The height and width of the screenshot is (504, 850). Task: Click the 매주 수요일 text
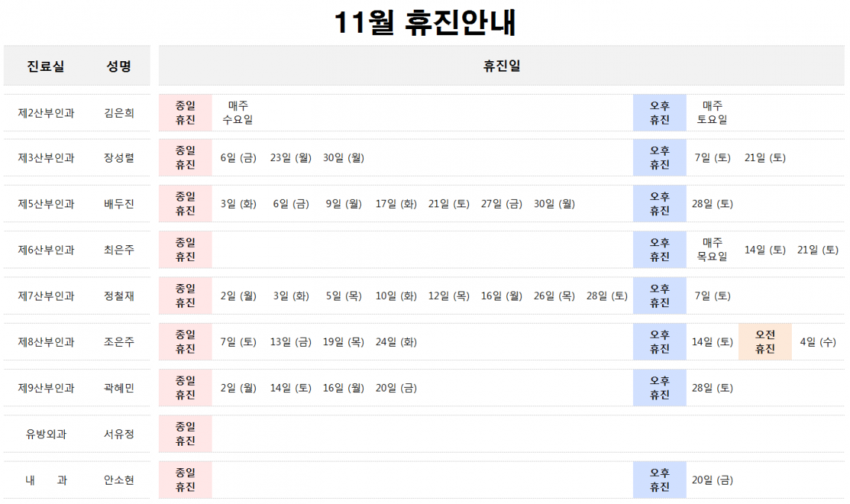(x=238, y=113)
